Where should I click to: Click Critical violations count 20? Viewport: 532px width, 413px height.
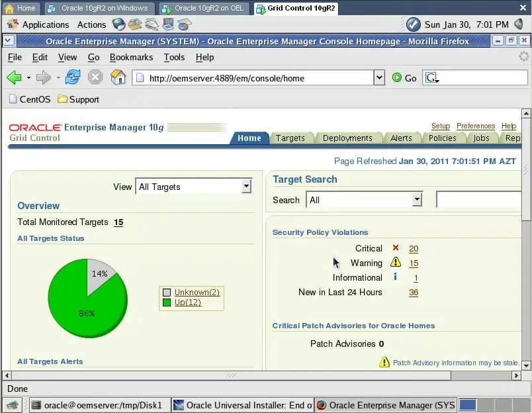click(x=414, y=249)
